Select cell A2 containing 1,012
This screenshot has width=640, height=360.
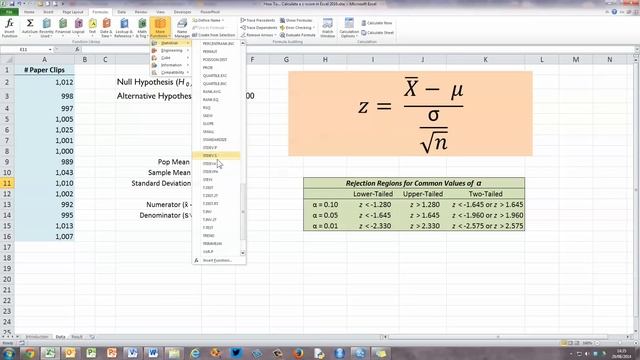pyautogui.click(x=44, y=82)
